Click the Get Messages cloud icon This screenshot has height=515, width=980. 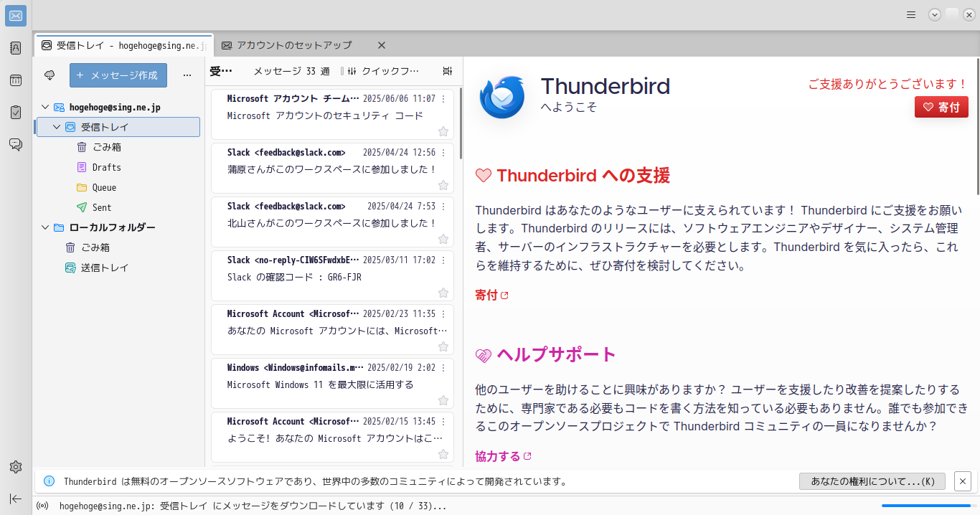(x=50, y=75)
